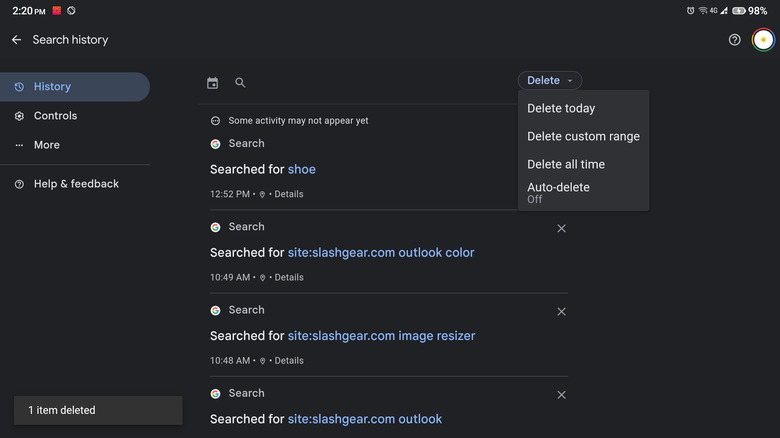Open the Controls sidebar item
The height and width of the screenshot is (438, 780).
click(x=55, y=116)
